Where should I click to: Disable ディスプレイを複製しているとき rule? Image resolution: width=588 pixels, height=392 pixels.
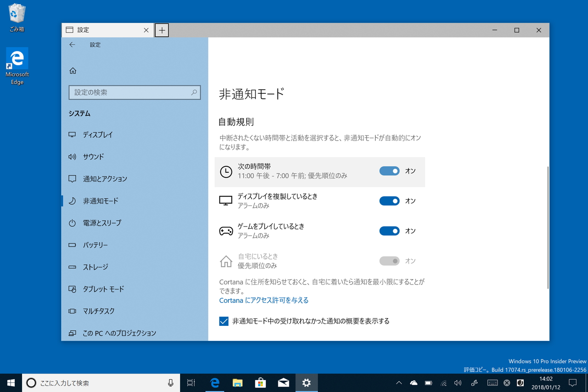[389, 201]
